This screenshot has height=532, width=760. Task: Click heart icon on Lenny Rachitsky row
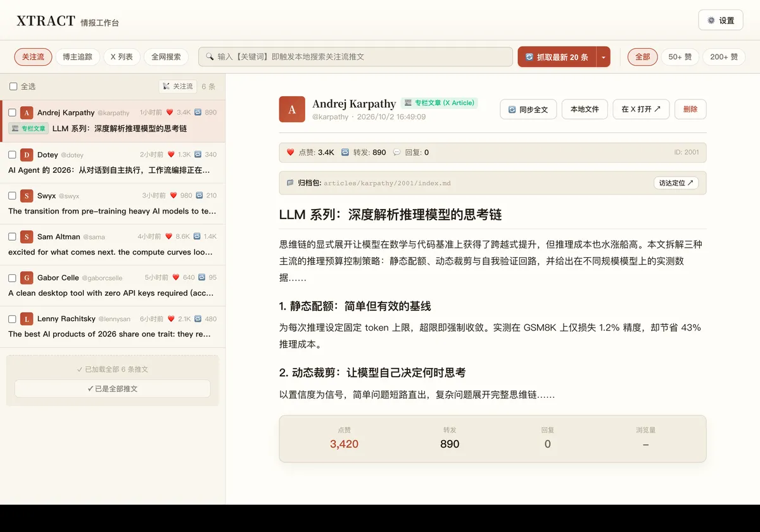coord(172,319)
